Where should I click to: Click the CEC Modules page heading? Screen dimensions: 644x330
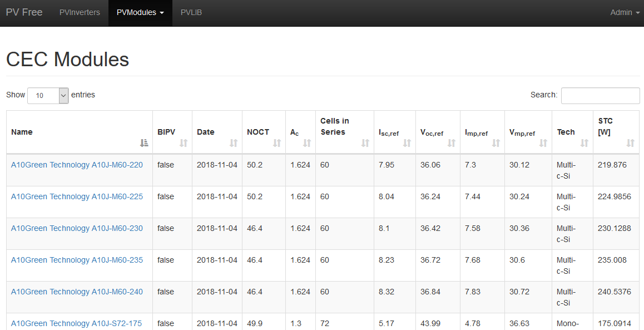67,59
